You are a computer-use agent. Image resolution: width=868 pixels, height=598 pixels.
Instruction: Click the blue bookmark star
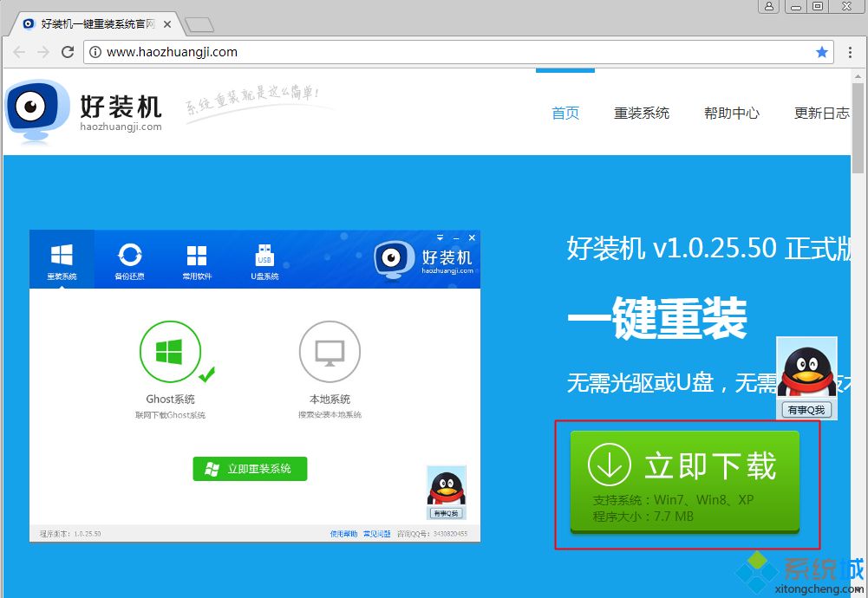[x=821, y=52]
